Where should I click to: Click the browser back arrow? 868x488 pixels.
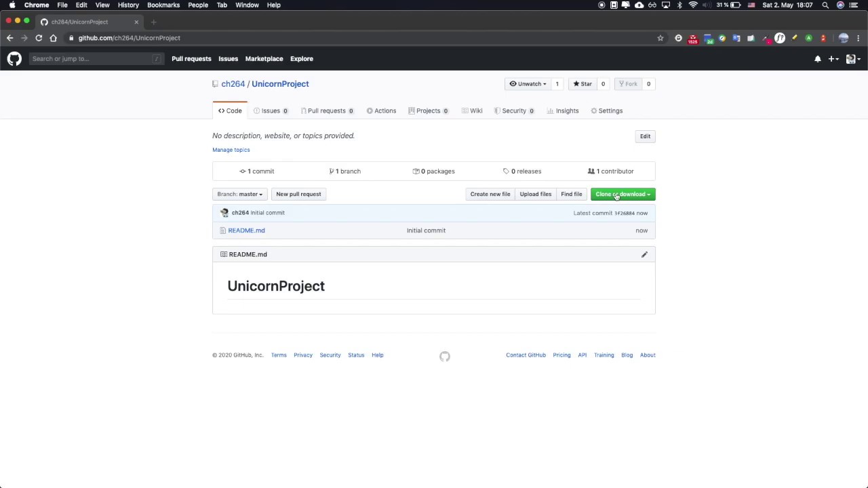pos(9,38)
